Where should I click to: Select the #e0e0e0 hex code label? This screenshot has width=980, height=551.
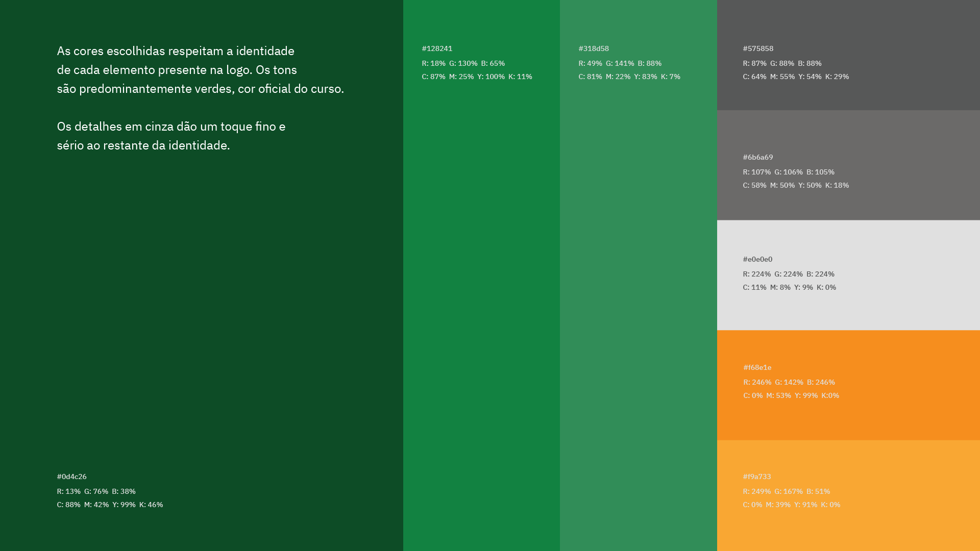(x=757, y=259)
